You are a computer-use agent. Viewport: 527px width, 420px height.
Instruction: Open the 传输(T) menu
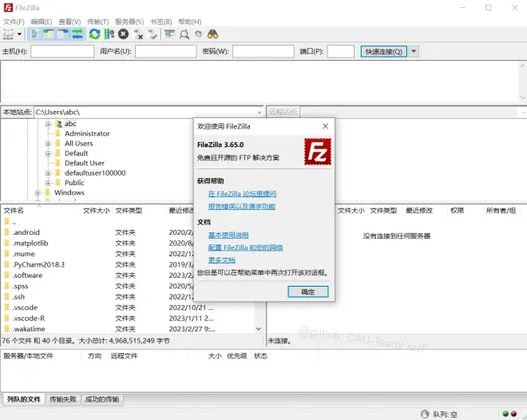tap(97, 22)
